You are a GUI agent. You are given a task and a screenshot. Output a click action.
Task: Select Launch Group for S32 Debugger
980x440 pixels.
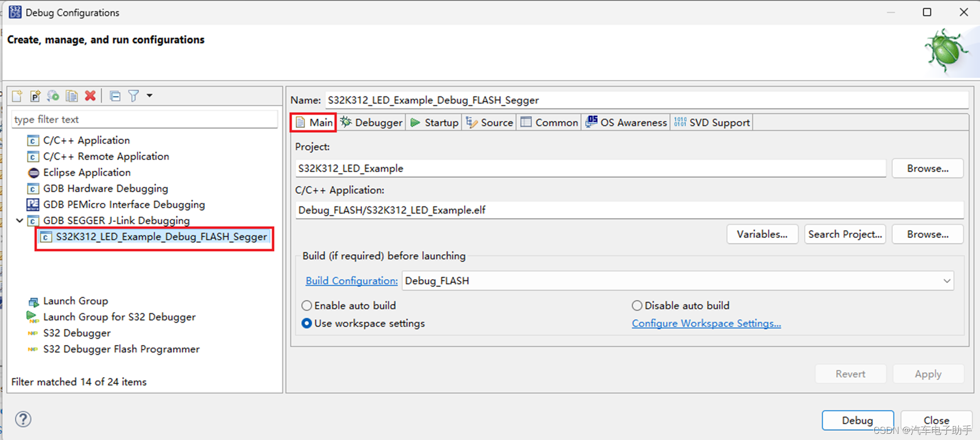pyautogui.click(x=119, y=317)
